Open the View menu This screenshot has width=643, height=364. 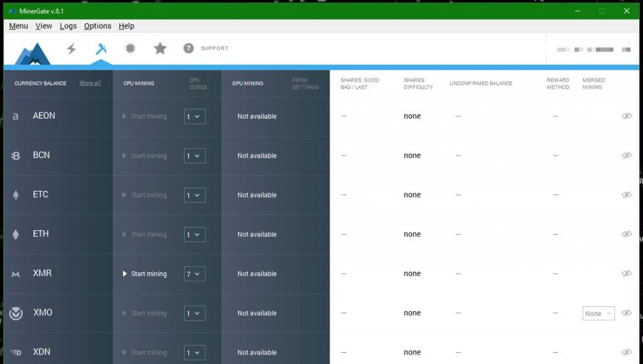[x=43, y=26]
